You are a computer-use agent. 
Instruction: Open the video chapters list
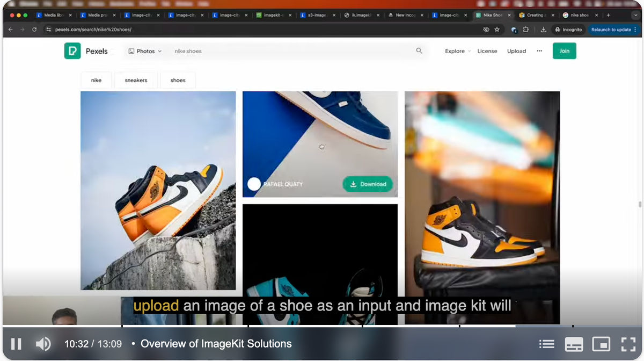tap(546, 344)
